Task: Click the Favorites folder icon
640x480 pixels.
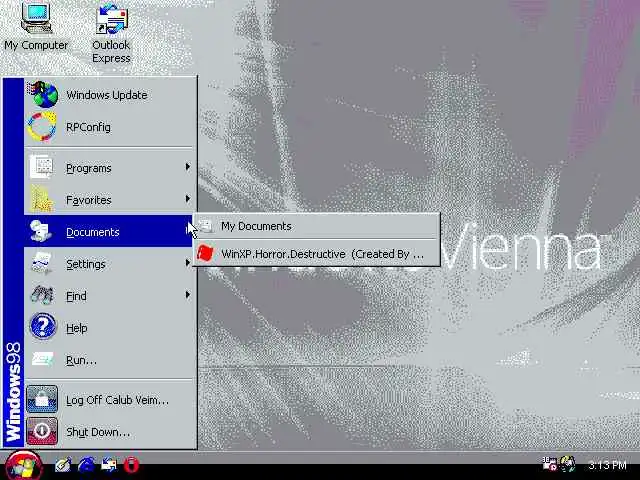Action: [x=42, y=199]
